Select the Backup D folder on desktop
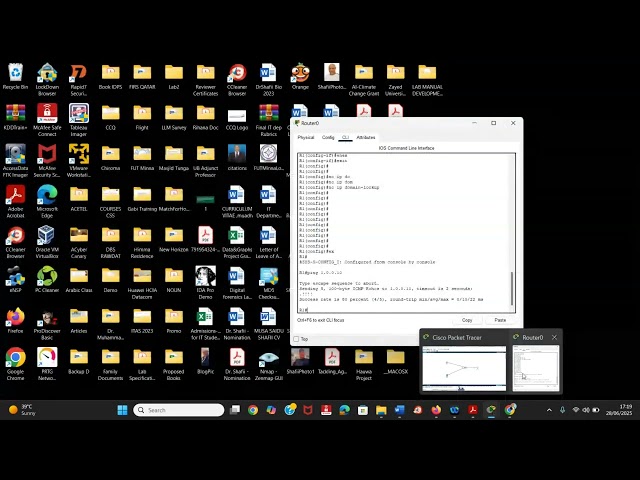The width and height of the screenshot is (640, 480). 78,361
